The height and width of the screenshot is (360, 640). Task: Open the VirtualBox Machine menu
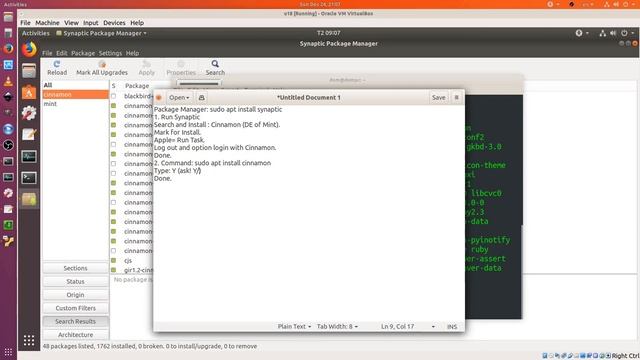click(47, 23)
